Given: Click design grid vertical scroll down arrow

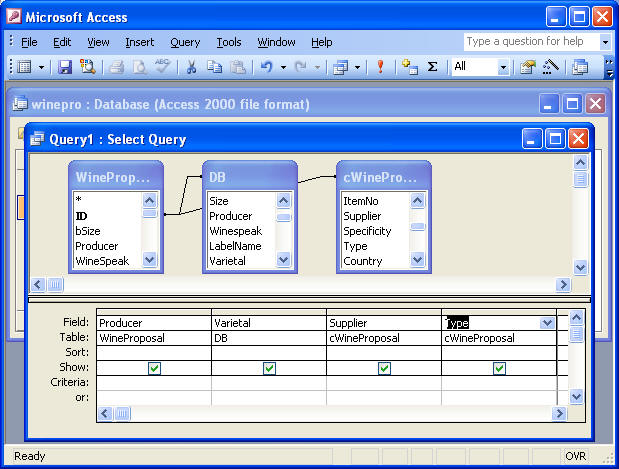Looking at the screenshot, I should (576, 396).
